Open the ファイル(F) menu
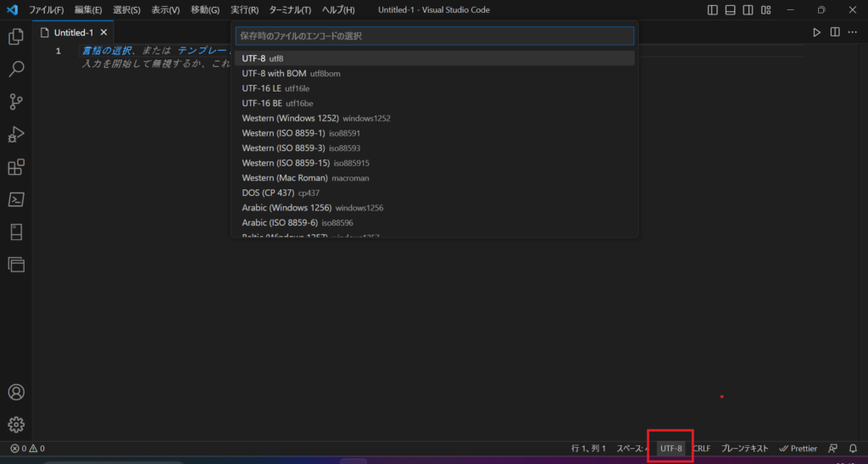The height and width of the screenshot is (464, 868). [x=46, y=10]
